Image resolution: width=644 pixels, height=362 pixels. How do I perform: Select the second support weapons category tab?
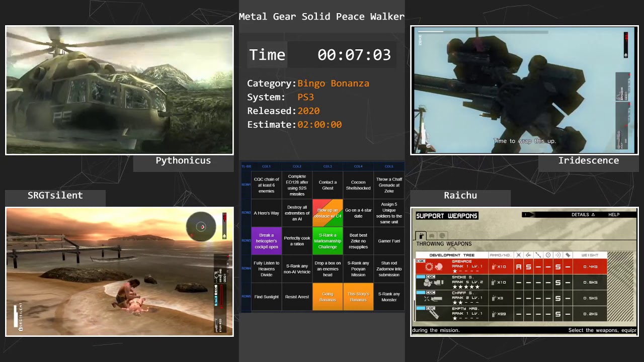click(x=432, y=235)
